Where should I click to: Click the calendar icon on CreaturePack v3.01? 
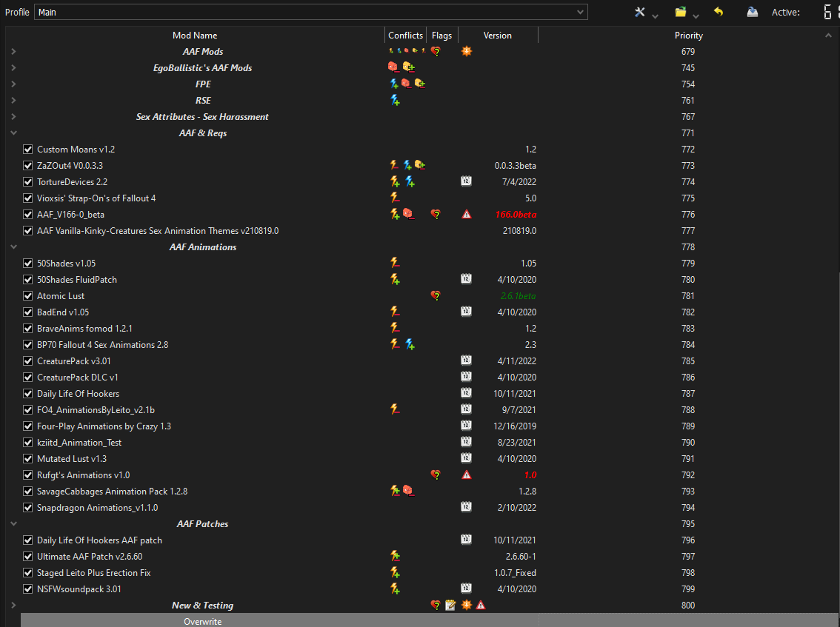click(x=466, y=361)
